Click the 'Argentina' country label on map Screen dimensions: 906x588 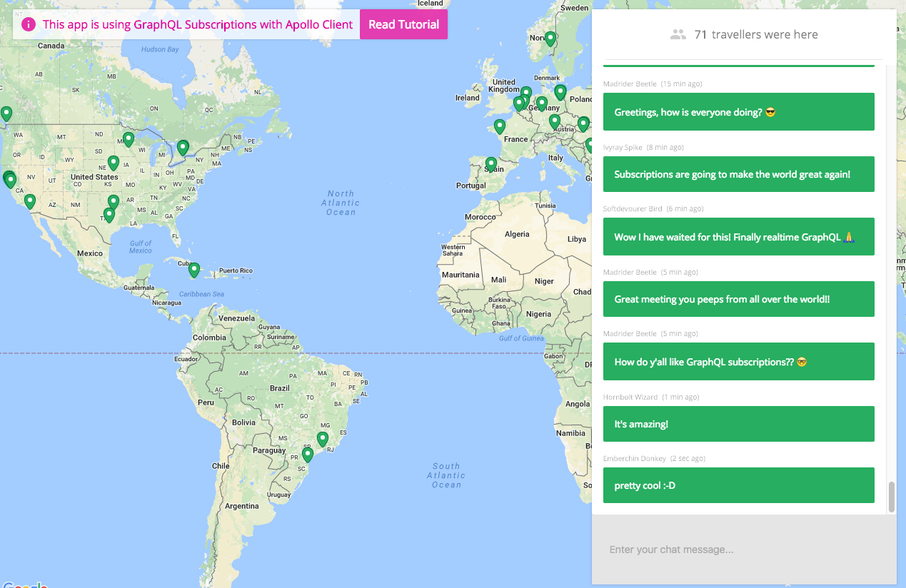pos(241,506)
